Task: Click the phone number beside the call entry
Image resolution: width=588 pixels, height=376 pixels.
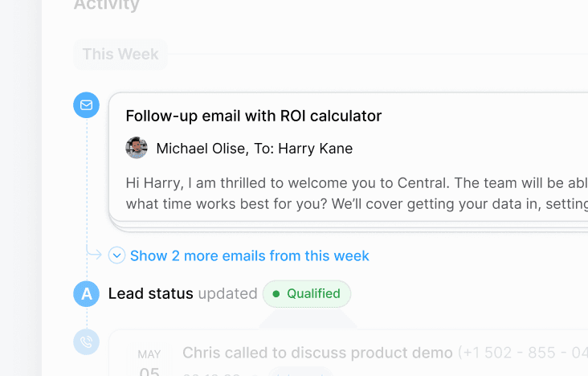Action: [x=522, y=353]
